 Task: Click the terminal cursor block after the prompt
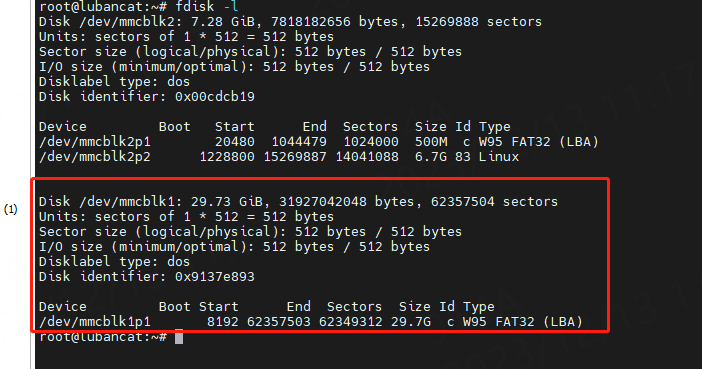click(179, 337)
